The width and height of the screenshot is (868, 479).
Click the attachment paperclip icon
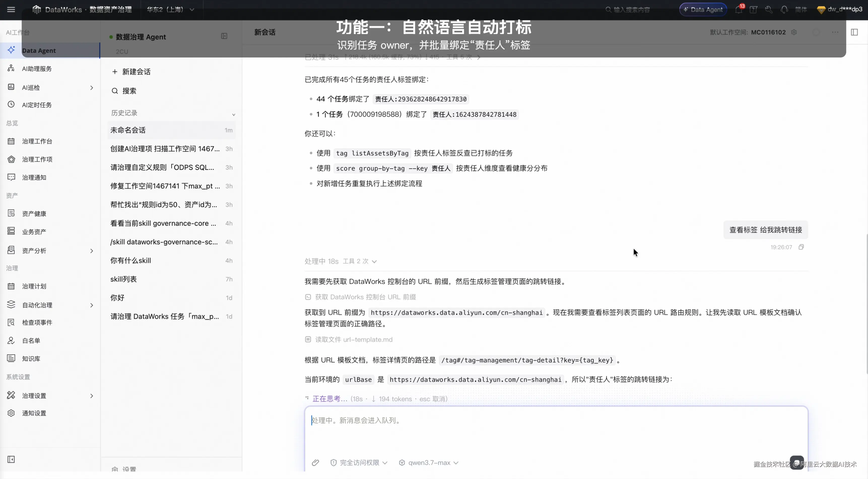[x=315, y=462]
